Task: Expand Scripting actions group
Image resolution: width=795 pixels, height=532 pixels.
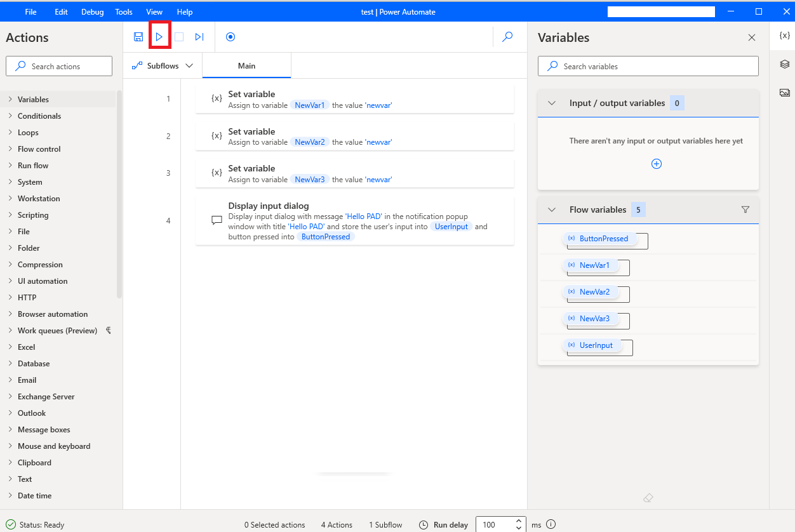Action: 10,215
